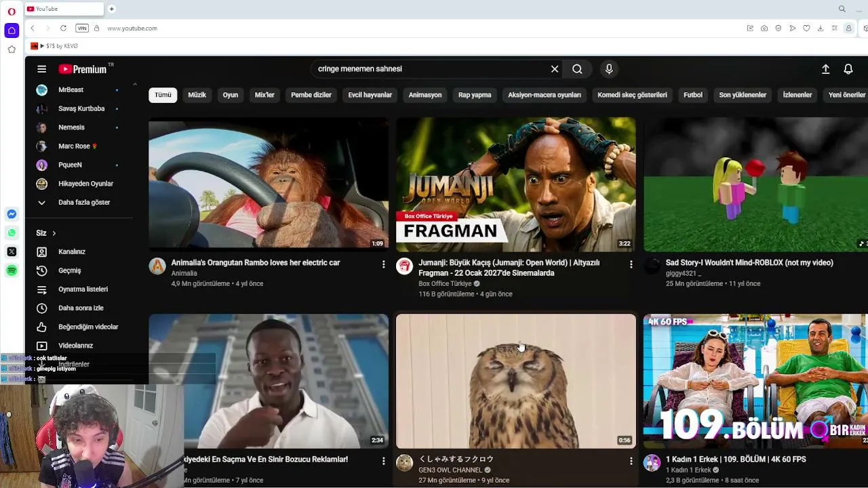Viewport: 868px width, 488px height.
Task: Open the '$?$ by KEVØ' bookmark
Action: (54, 46)
